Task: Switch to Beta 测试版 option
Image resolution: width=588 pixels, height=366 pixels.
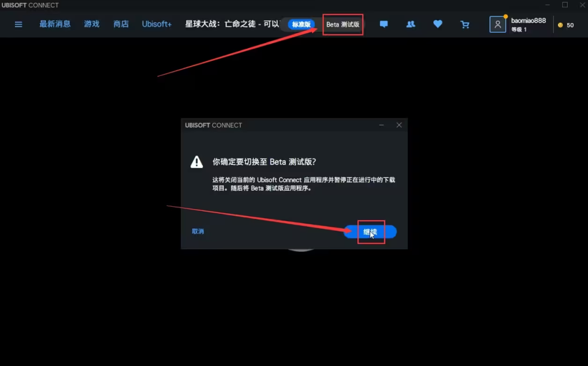Action: [343, 24]
